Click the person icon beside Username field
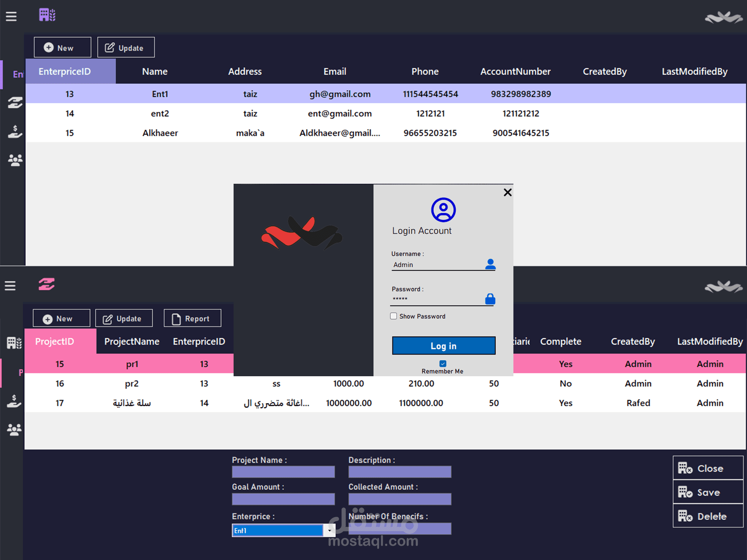 pos(490,264)
